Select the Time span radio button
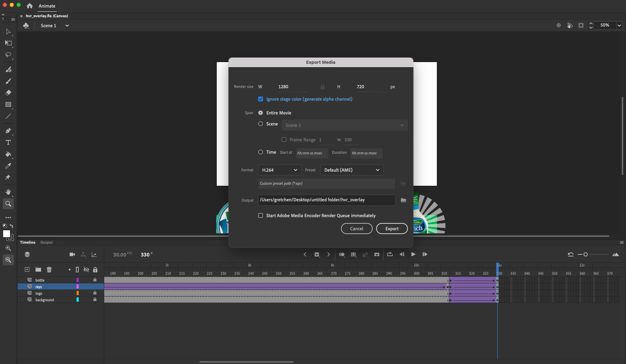The height and width of the screenshot is (364, 626). point(261,152)
